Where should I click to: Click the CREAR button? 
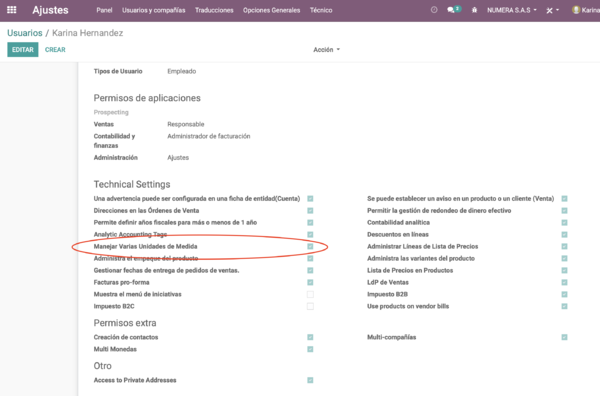[x=55, y=50]
